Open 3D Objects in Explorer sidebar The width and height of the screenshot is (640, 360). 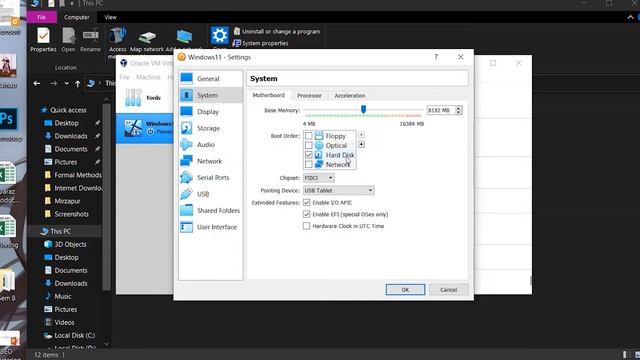pos(66,244)
